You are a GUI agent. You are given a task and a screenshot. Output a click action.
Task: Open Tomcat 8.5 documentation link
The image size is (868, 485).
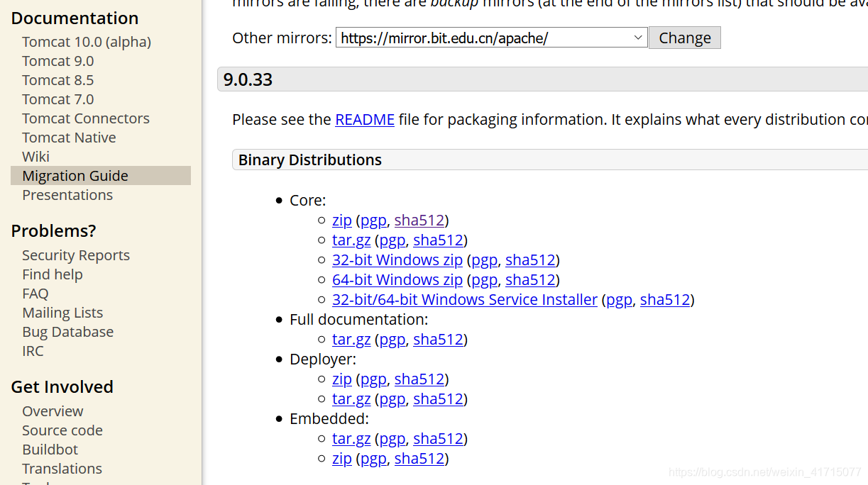(x=58, y=80)
